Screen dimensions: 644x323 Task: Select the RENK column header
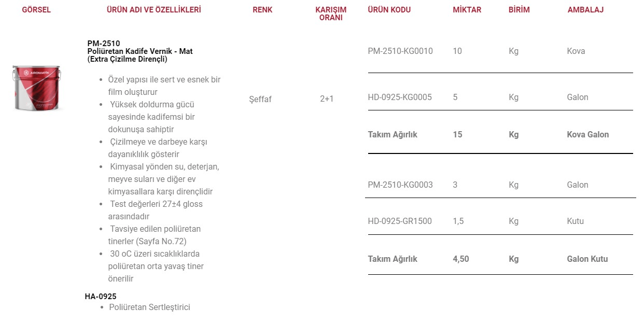coord(262,10)
